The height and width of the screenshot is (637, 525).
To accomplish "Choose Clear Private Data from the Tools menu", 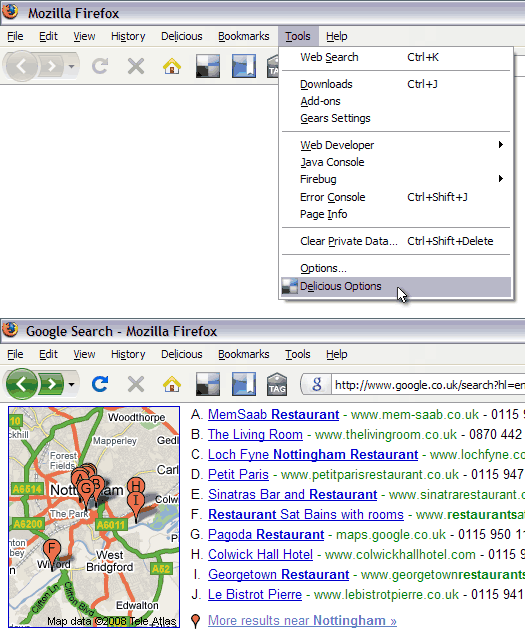I will pyautogui.click(x=396, y=241).
